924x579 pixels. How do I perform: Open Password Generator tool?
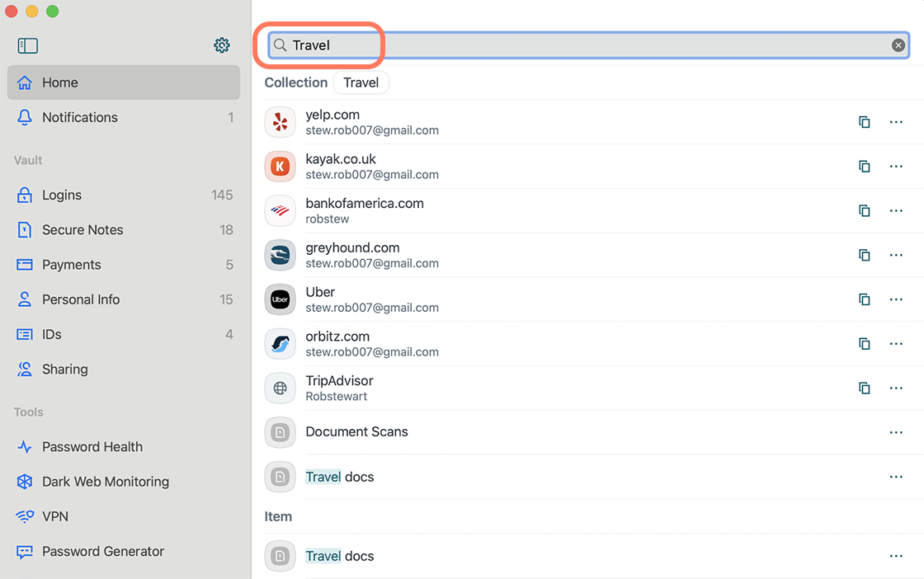click(x=124, y=551)
